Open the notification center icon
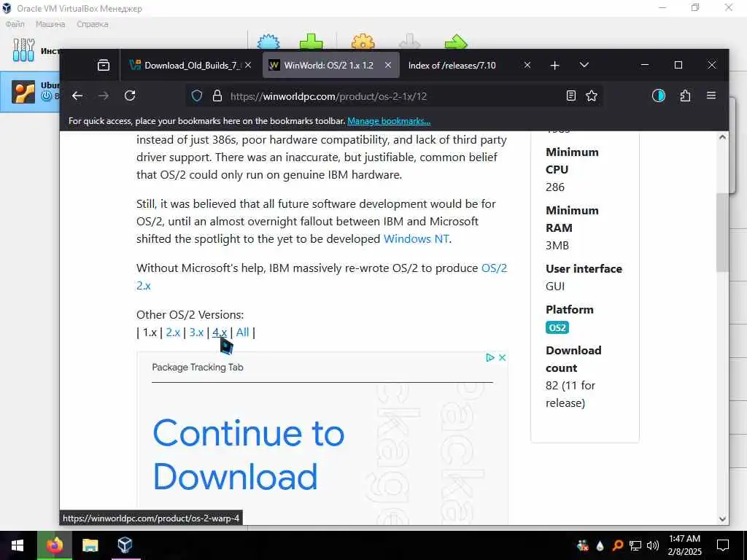Image resolution: width=747 pixels, height=560 pixels. [x=723, y=545]
